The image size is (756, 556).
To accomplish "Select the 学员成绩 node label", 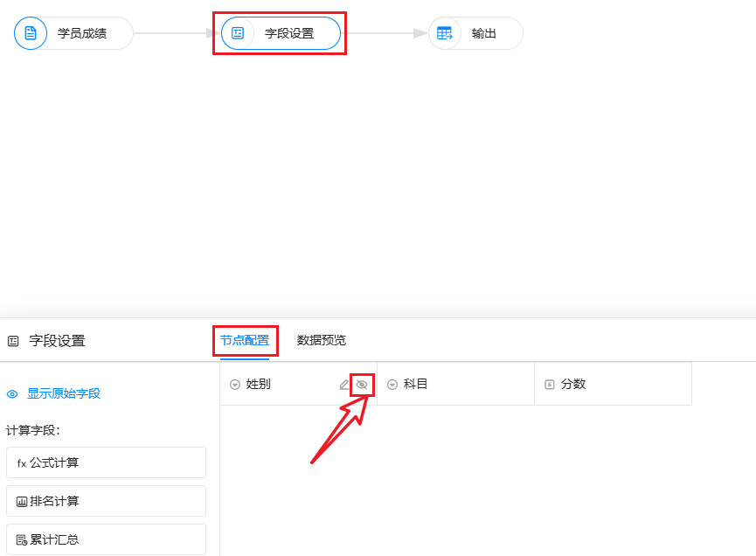I will click(x=82, y=33).
